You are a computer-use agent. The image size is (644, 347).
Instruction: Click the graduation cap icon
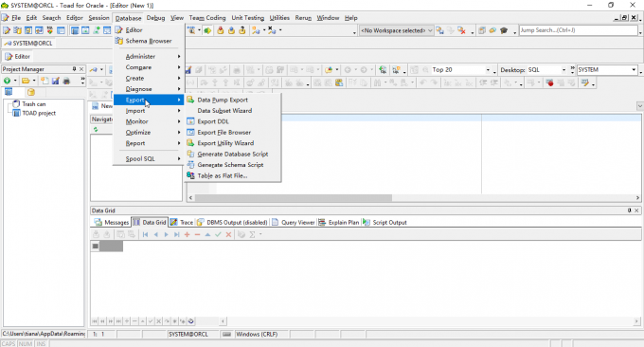click(x=504, y=30)
